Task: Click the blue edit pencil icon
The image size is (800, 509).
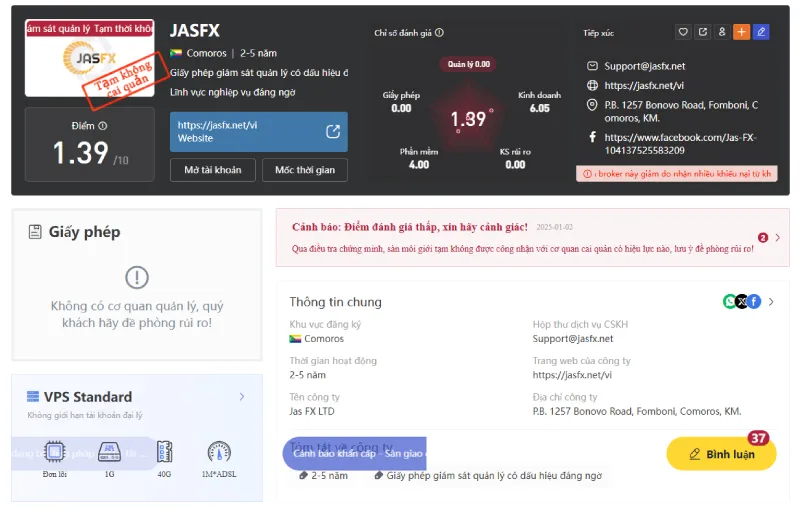Action: 761,32
